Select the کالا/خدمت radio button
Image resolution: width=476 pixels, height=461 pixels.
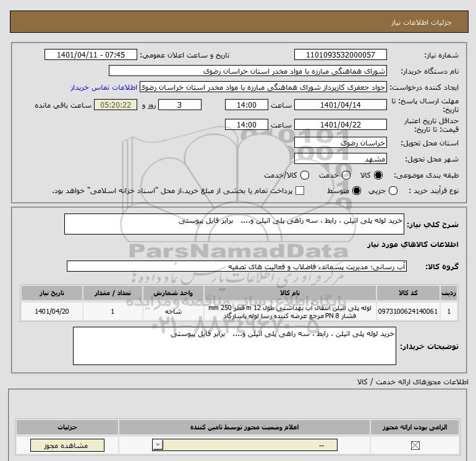tap(305, 175)
